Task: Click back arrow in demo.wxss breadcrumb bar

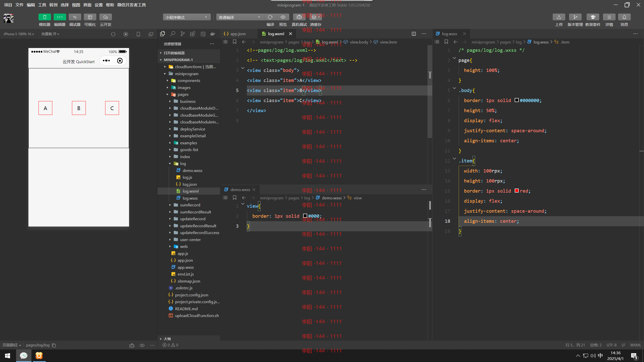Action: [244, 198]
